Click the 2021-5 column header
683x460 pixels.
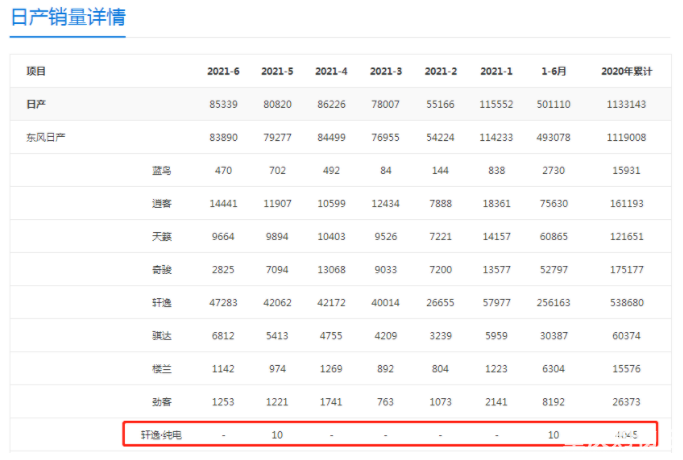pyautogui.click(x=277, y=71)
